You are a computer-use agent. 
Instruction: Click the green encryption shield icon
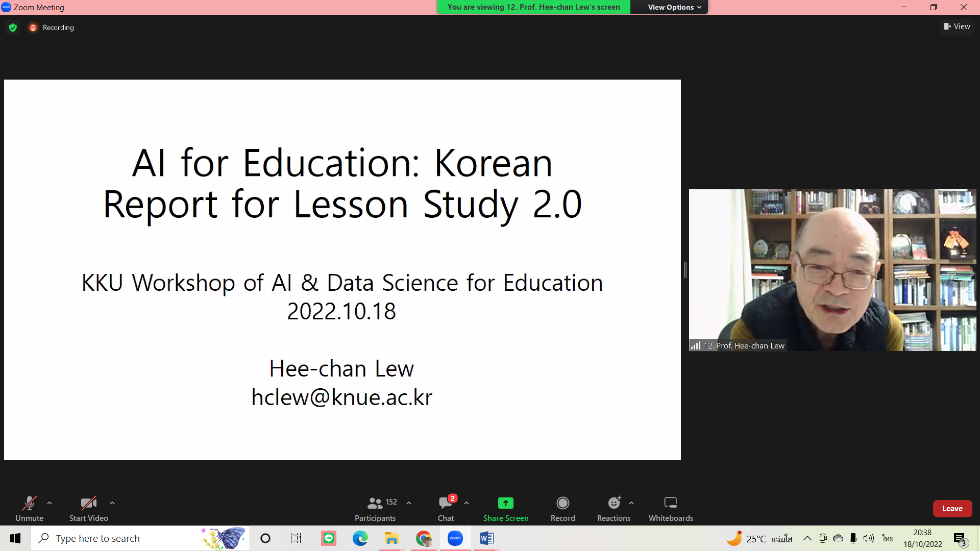click(13, 28)
